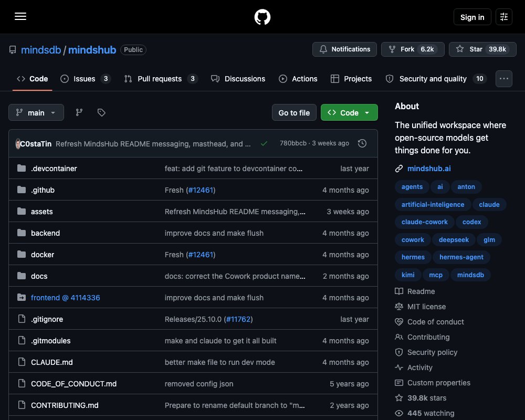Expand the green Code dropdown button
This screenshot has height=420, width=525.
349,112
